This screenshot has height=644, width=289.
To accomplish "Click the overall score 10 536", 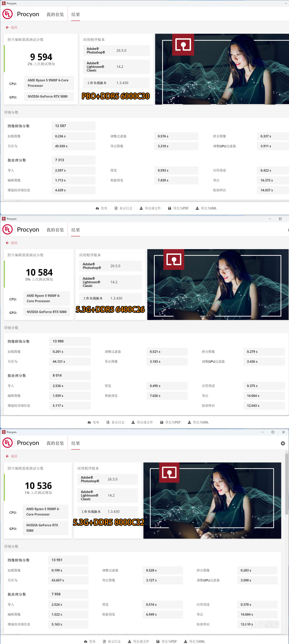I will pos(38,485).
